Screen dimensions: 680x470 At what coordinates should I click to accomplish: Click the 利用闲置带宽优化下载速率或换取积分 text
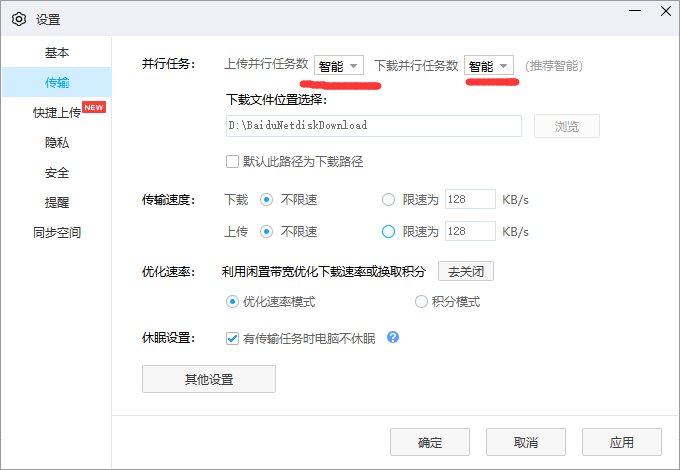(324, 271)
